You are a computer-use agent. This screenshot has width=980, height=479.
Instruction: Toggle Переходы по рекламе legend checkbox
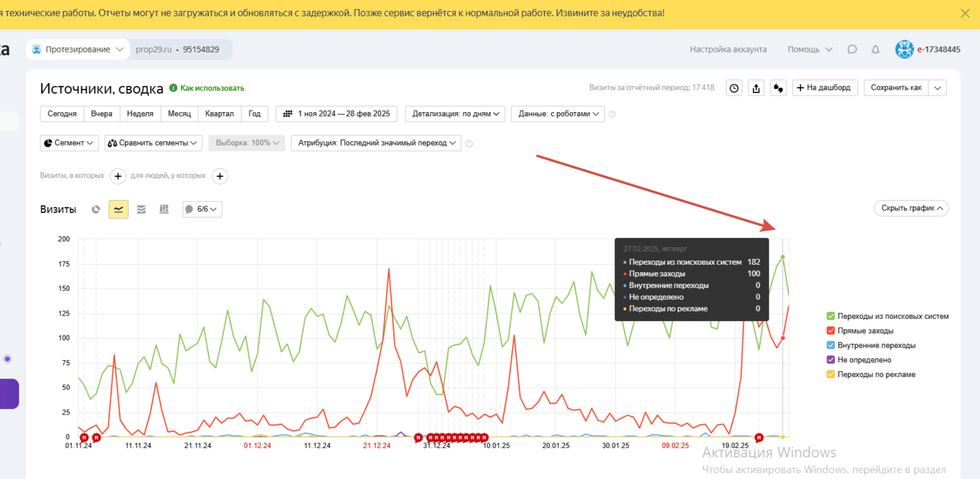point(831,374)
